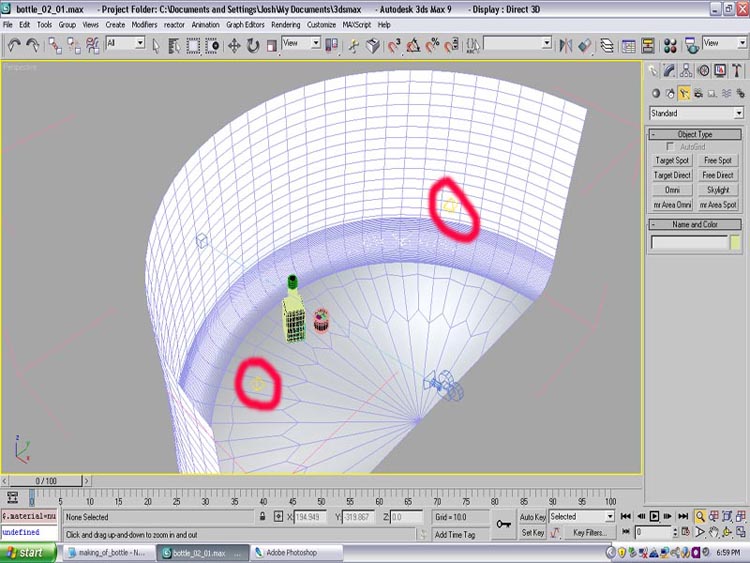Select the Move tool in main toolbar
The width and height of the screenshot is (750, 563).
click(235, 45)
